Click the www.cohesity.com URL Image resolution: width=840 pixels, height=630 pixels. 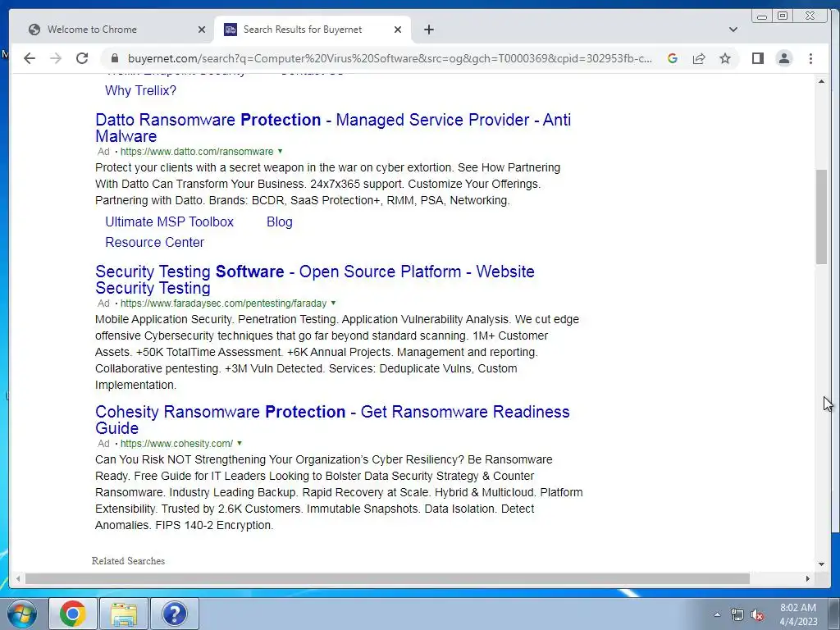[x=177, y=444]
